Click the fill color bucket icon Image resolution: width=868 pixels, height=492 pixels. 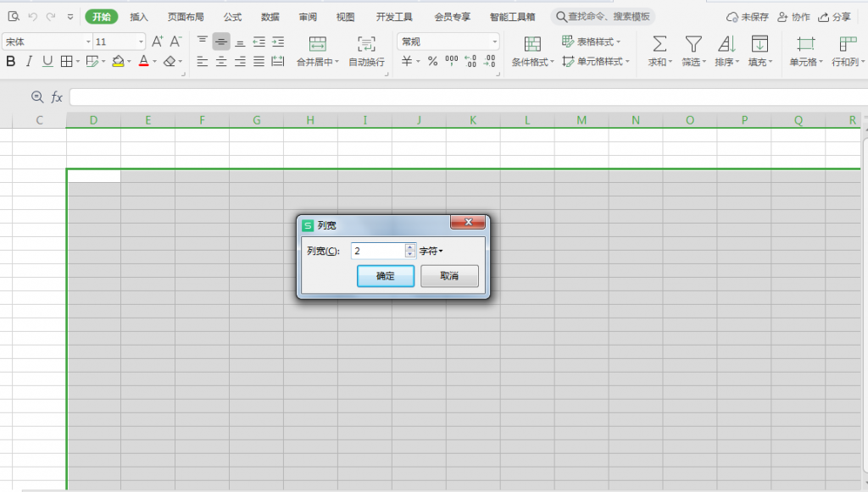[118, 61]
